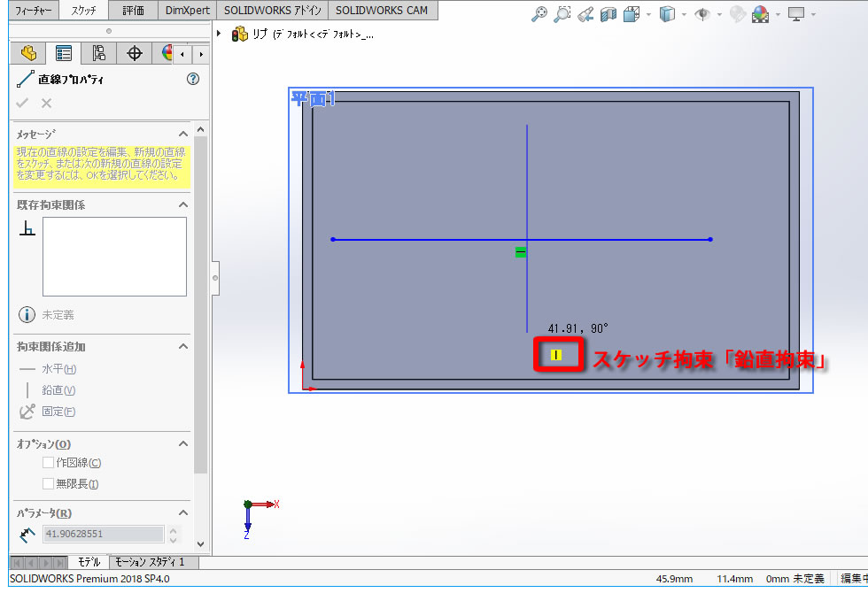Screen dimensions: 868x593
Task: Select the モーション スタディ 1 tab
Action: click(x=154, y=562)
